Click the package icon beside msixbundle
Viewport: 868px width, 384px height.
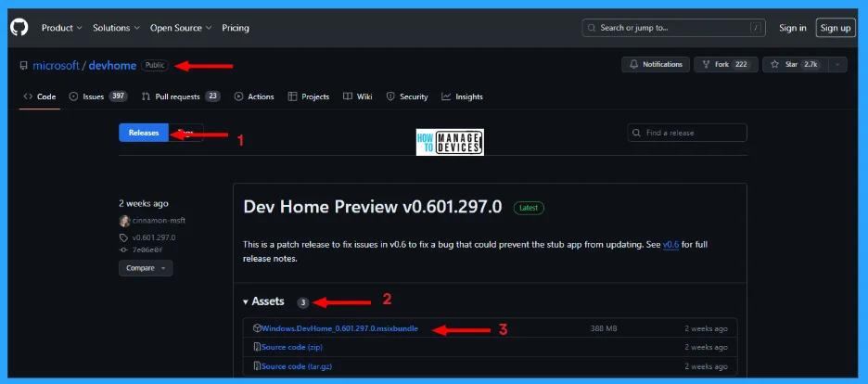(257, 328)
